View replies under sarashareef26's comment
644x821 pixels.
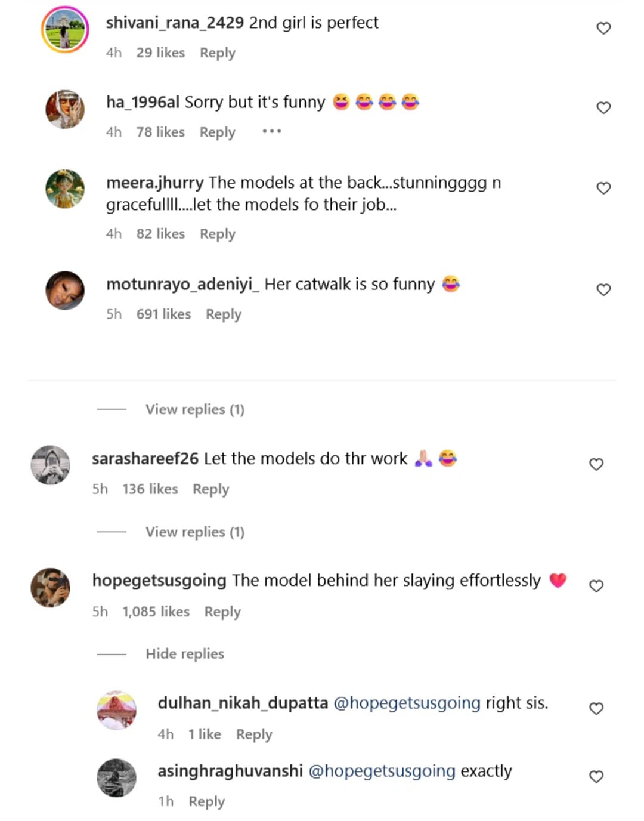194,532
